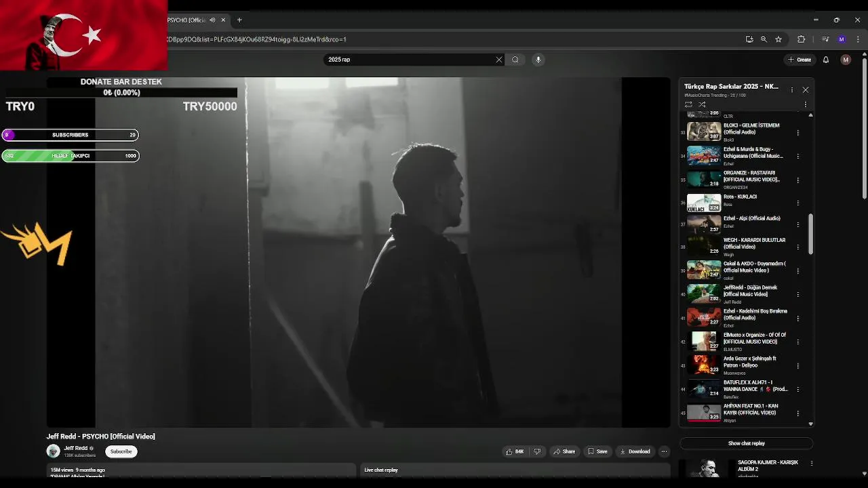This screenshot has width=868, height=488.
Task: Click the YouTube search magnifier button
Action: [x=515, y=60]
